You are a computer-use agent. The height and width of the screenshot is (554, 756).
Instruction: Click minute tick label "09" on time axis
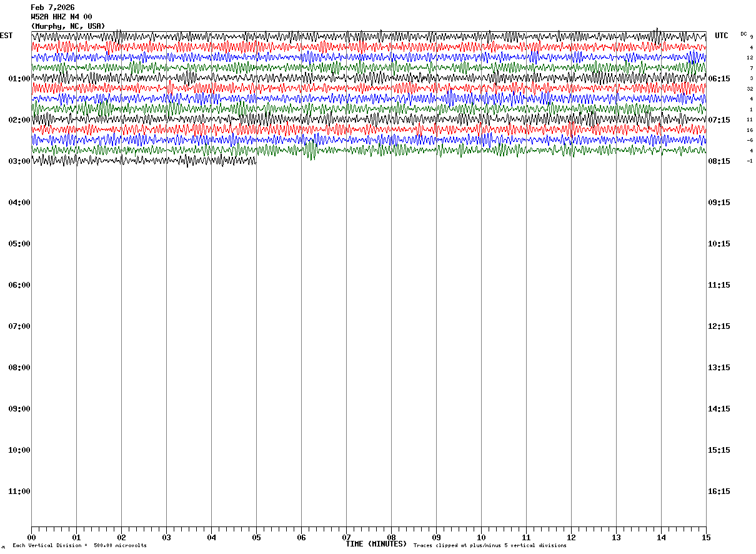(x=436, y=538)
